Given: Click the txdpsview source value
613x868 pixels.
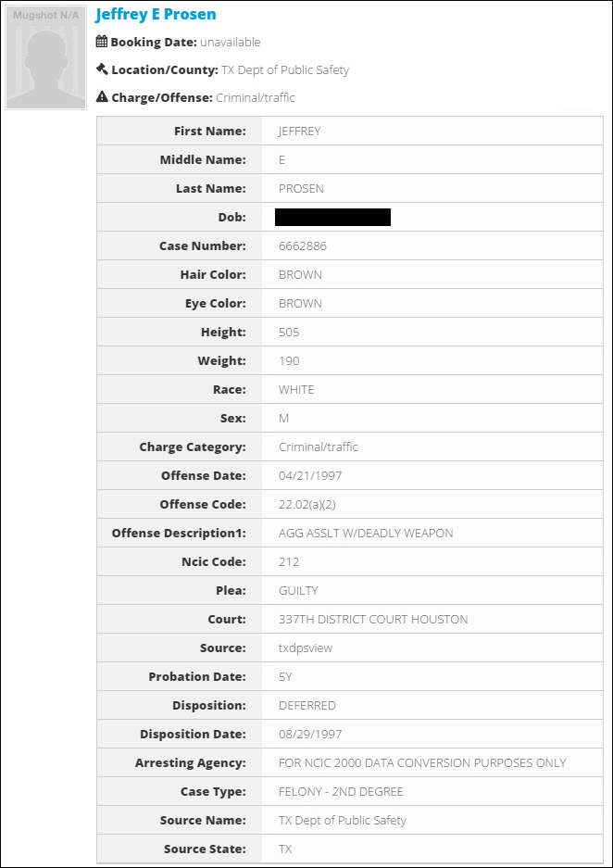Looking at the screenshot, I should 306,648.
